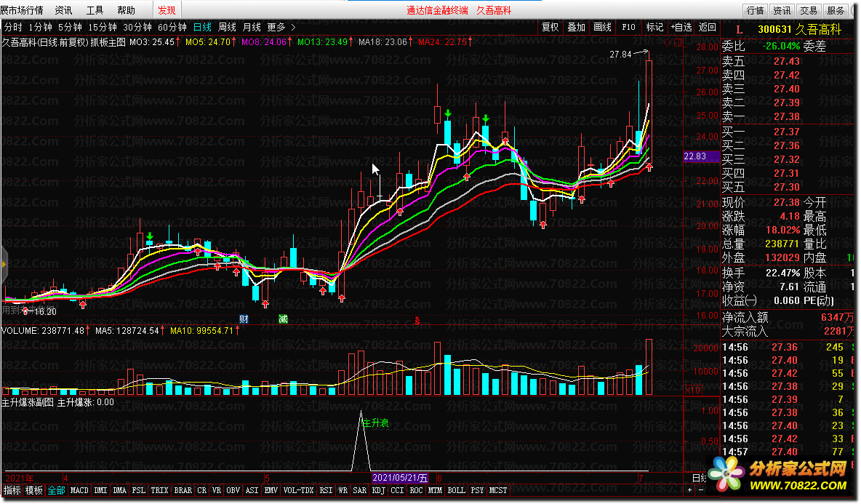Click the 资讯 button next to 行情 at top right
Viewport: 861px width, 504px height.
782,10
